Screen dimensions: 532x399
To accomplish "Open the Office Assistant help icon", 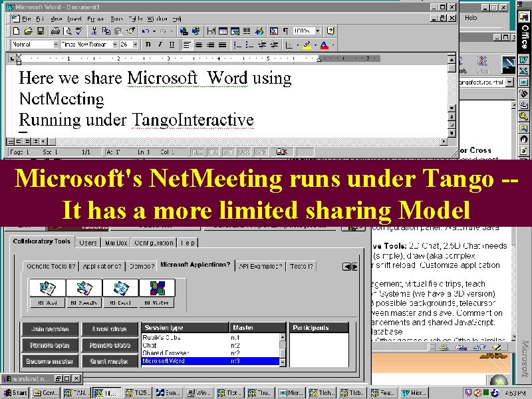I will [x=330, y=31].
